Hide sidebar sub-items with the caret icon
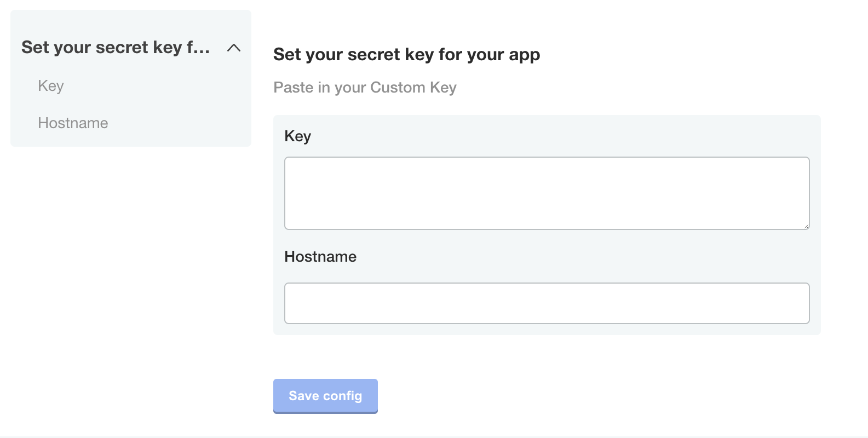This screenshot has width=868, height=438. pyautogui.click(x=234, y=48)
